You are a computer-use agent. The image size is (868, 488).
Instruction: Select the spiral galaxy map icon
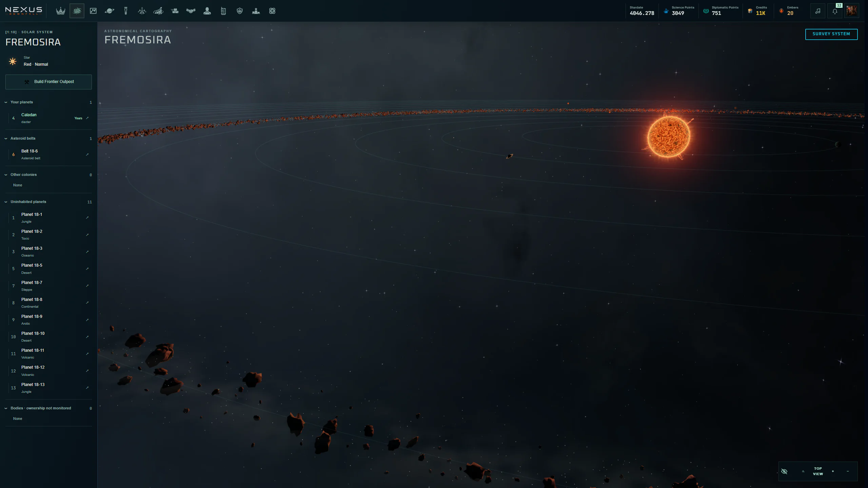point(77,11)
